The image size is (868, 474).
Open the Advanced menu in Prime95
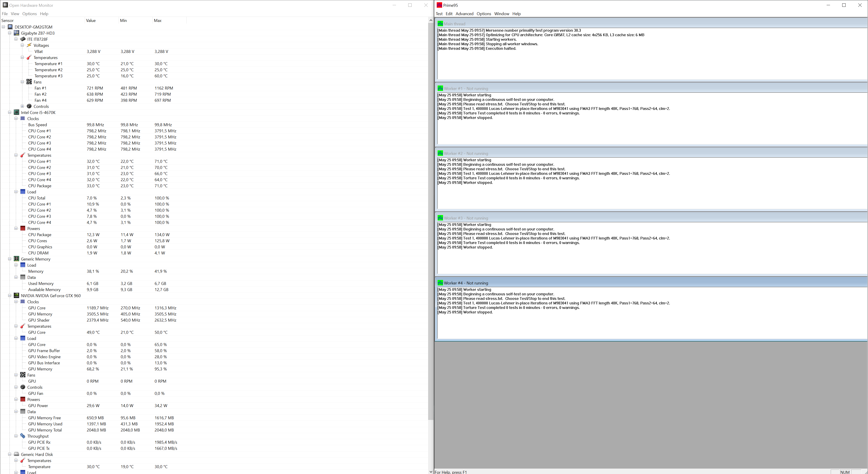coord(464,14)
